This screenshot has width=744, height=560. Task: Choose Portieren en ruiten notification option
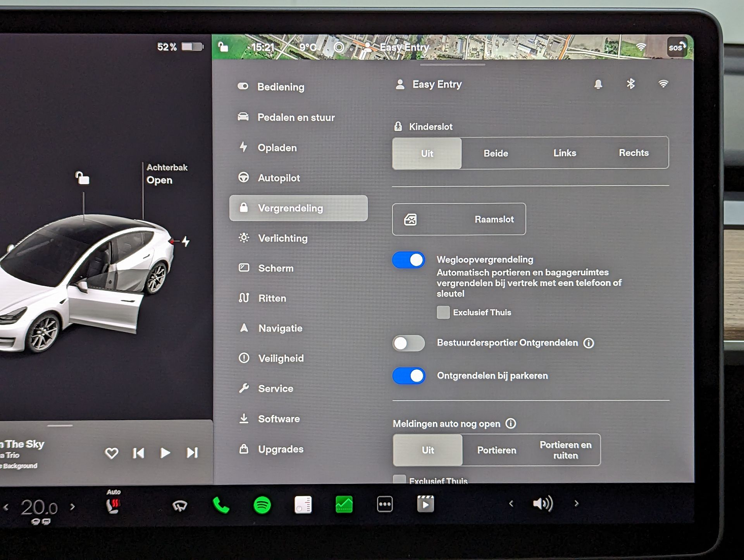point(566,450)
